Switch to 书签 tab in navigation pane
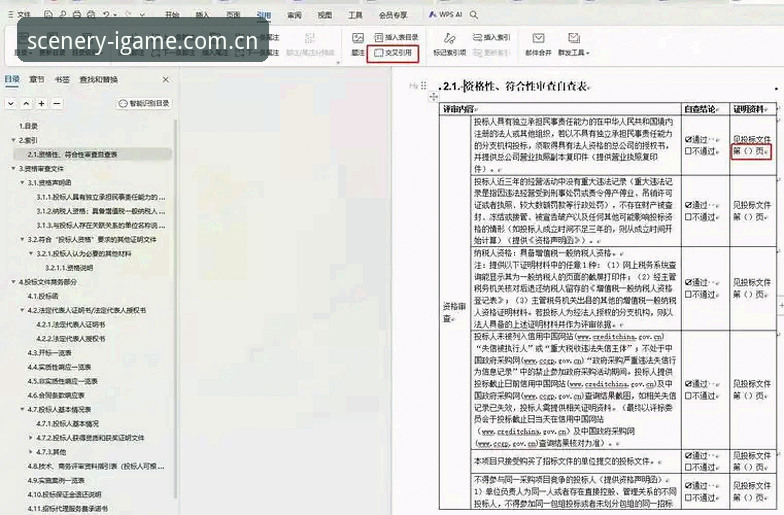Image resolution: width=784 pixels, height=515 pixels. click(62, 80)
